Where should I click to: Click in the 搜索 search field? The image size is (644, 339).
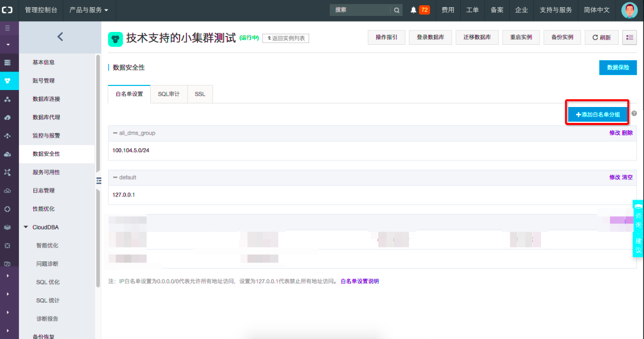click(x=361, y=10)
